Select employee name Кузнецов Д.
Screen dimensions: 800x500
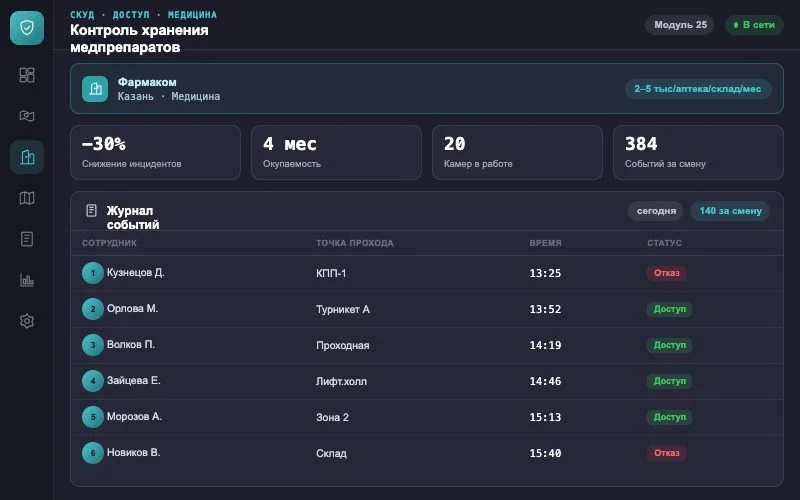[135, 272]
